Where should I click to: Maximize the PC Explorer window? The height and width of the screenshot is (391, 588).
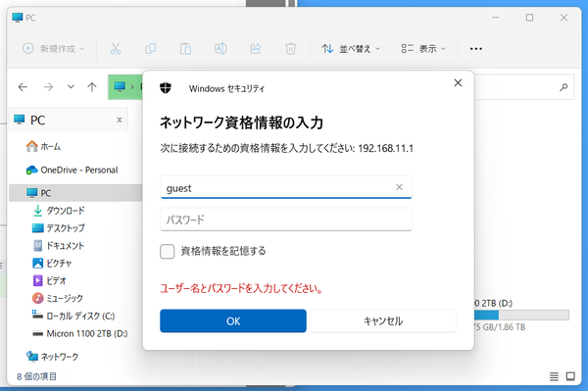pos(529,18)
